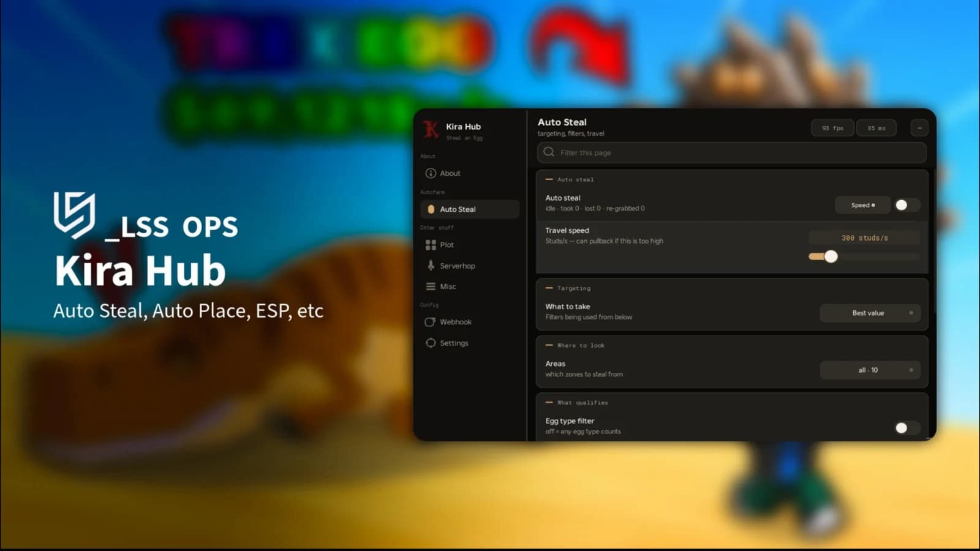Click the '85 ms' ping badge
The width and height of the screenshot is (980, 551).
click(876, 128)
